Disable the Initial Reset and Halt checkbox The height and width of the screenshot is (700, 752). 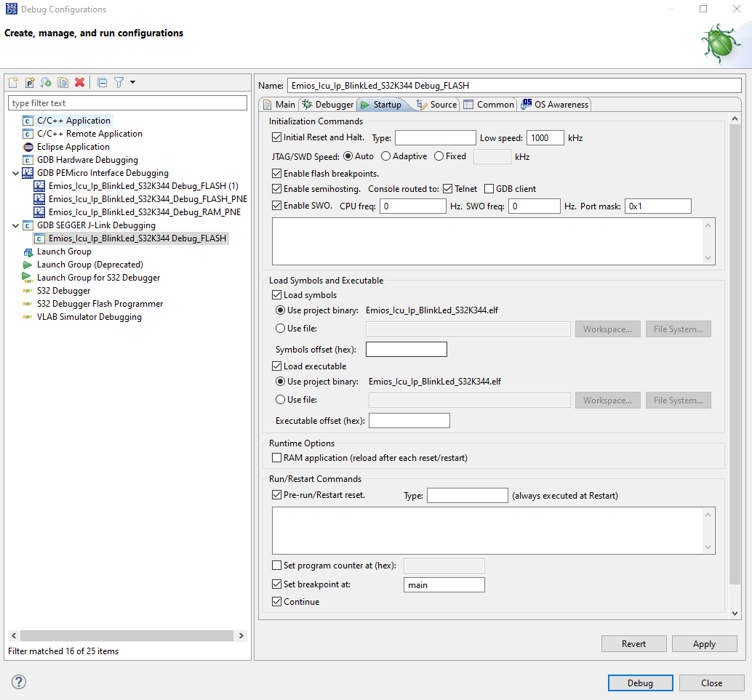(277, 137)
